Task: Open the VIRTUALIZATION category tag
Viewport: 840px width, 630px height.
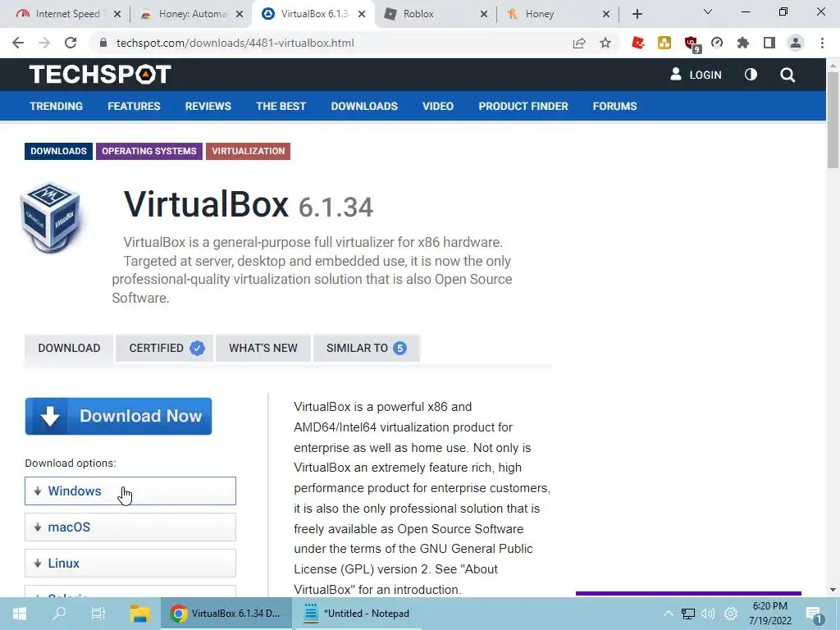Action: [x=248, y=151]
